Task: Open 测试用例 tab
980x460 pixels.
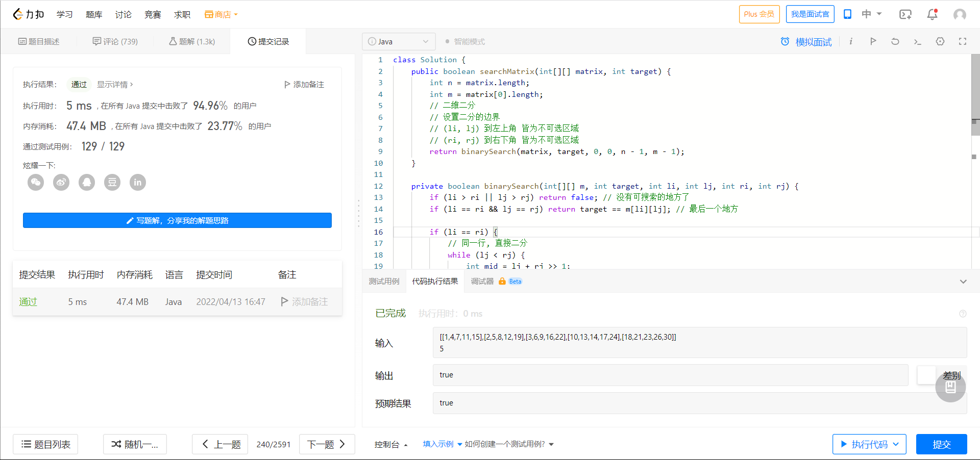Action: (384, 282)
